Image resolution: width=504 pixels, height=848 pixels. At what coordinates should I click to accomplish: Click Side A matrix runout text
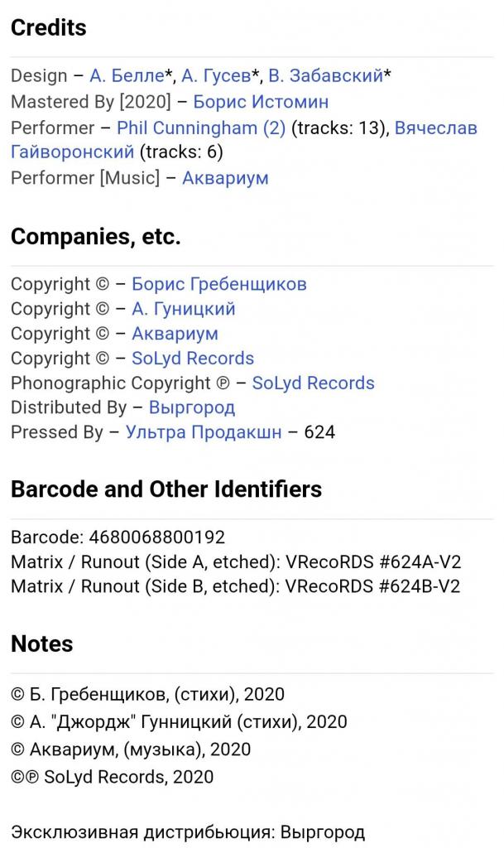click(x=236, y=562)
